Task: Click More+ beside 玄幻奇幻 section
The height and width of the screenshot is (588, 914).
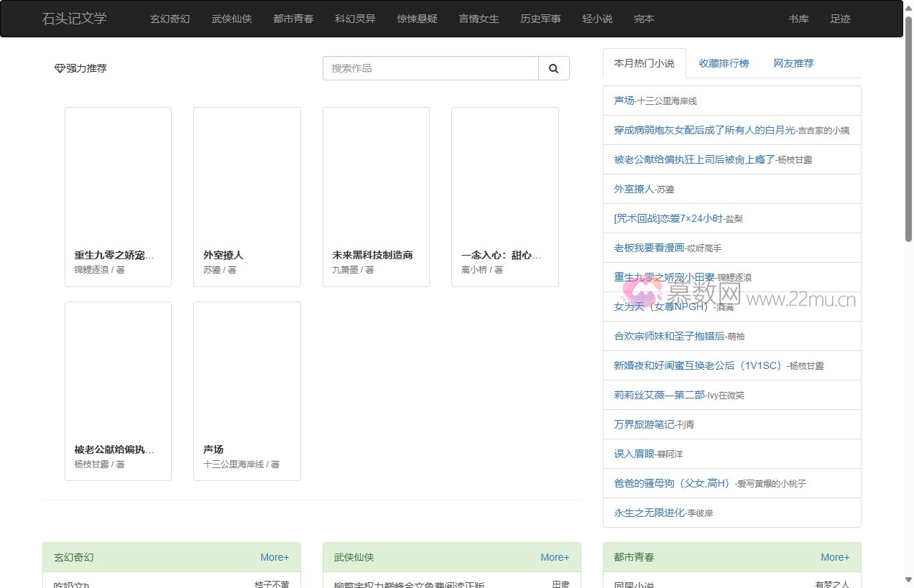Action: [x=274, y=557]
